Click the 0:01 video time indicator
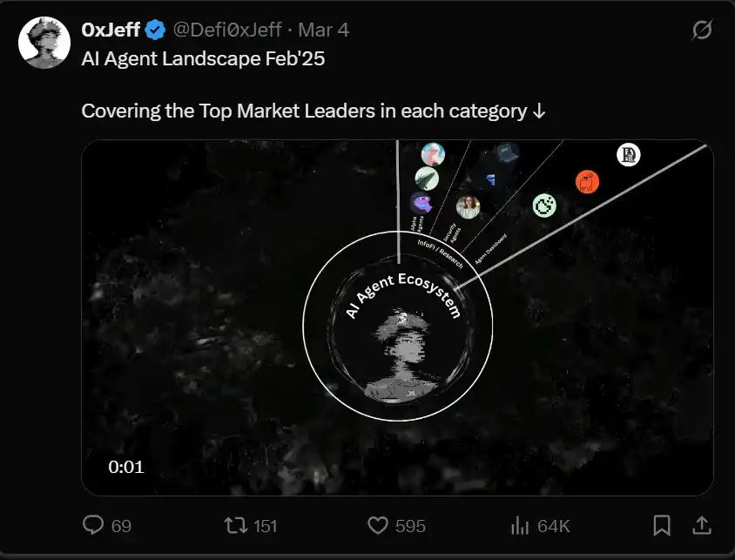 (126, 467)
